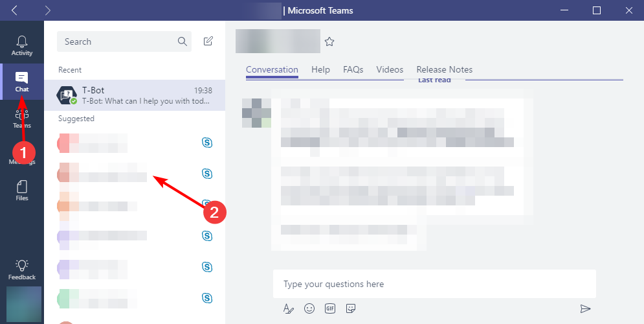Viewport: 644px width, 324px height.
Task: Open the sticker picker
Action: point(351,308)
